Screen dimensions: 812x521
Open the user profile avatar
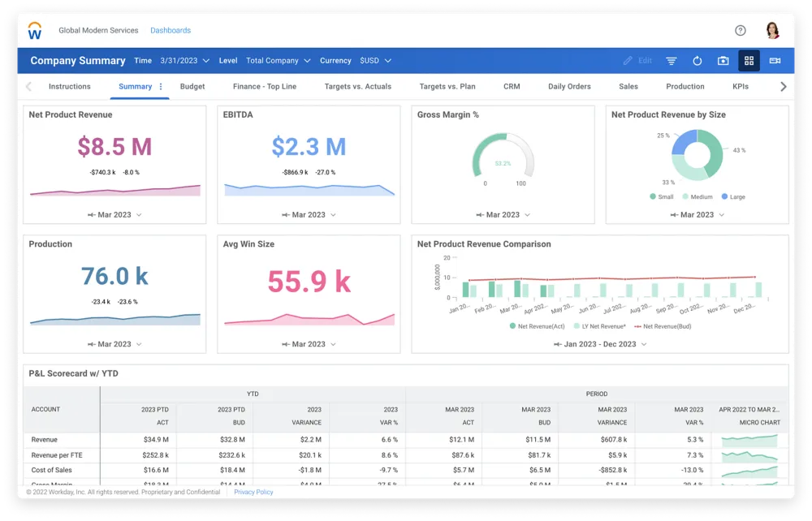(772, 31)
